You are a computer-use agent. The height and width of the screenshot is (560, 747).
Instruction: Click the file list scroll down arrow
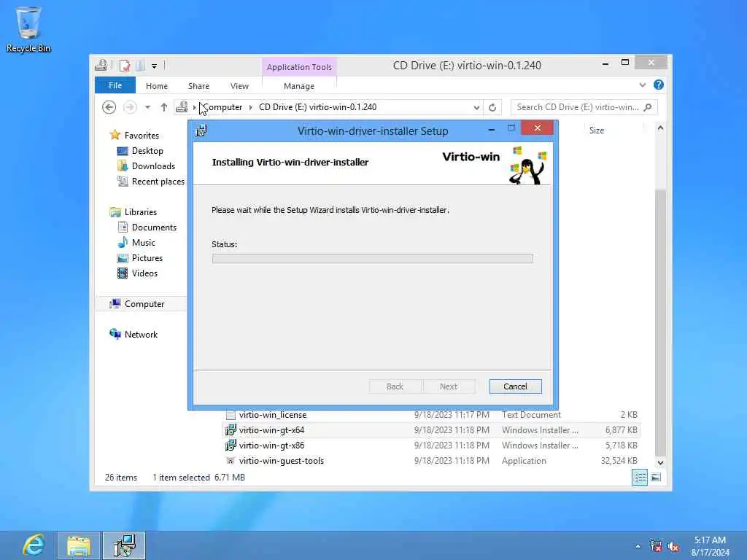[660, 462]
